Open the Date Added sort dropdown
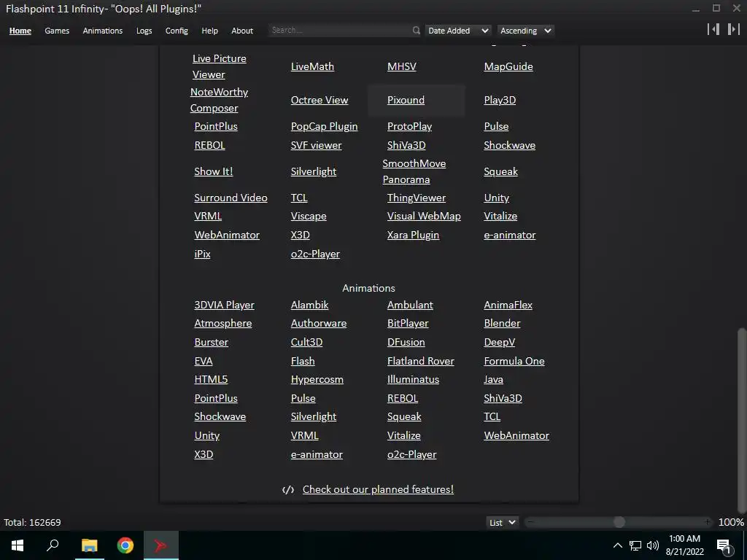The height and width of the screenshot is (560, 747). pyautogui.click(x=458, y=31)
